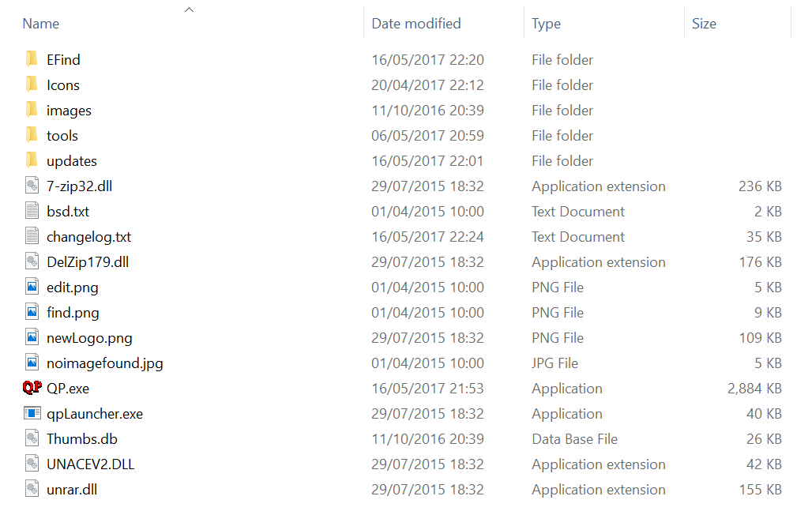Click the date 16/05/2017 21:53
The height and width of the screenshot is (530, 812).
pos(427,389)
